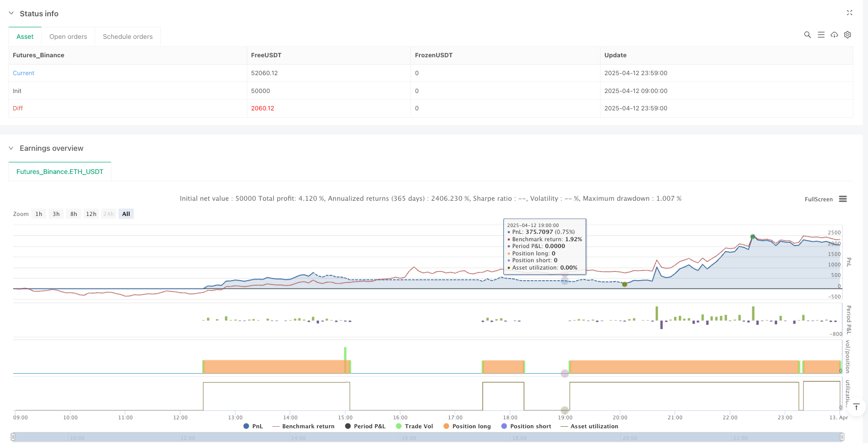Open the chart hamburger context menu

(843, 199)
